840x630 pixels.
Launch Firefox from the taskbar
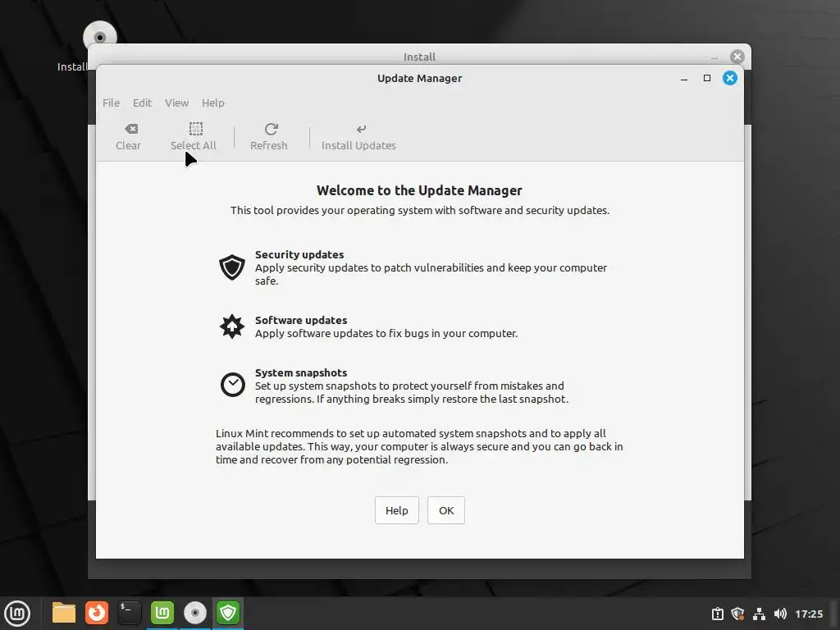97,613
